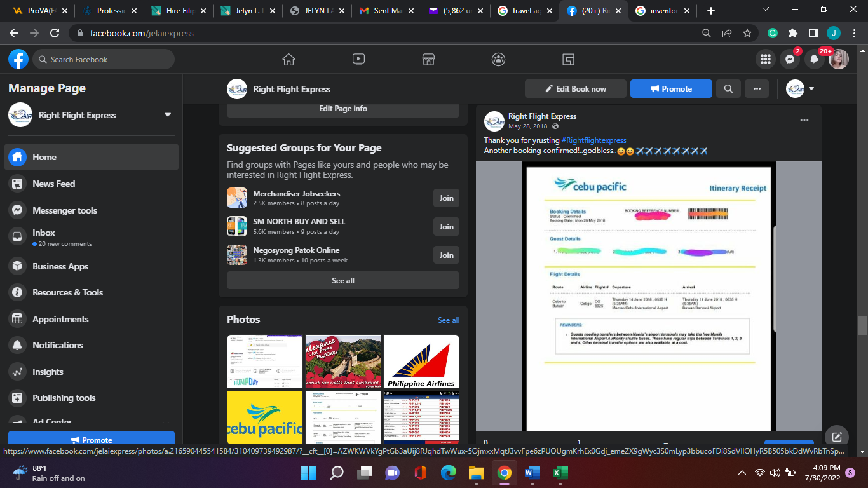Open the Groups icon in top bar
The height and width of the screenshot is (488, 868).
[x=498, y=59]
